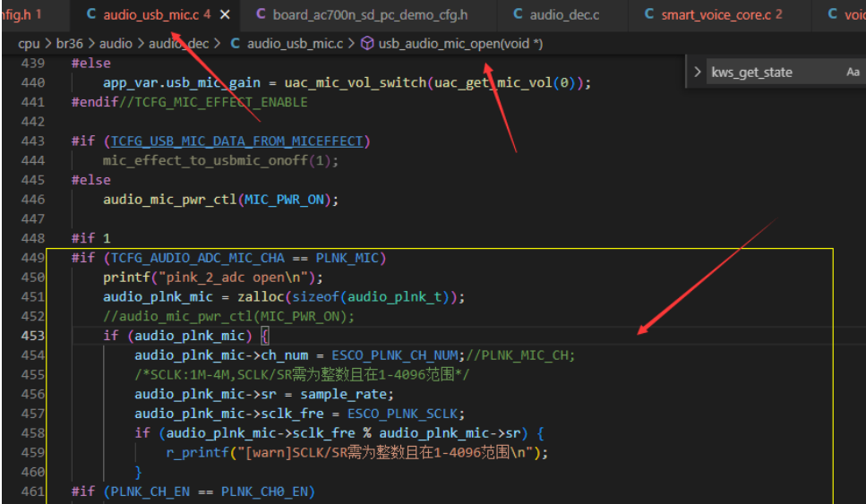Close the audio_usb_mic.c tab
The width and height of the screenshot is (866, 504).
(226, 15)
